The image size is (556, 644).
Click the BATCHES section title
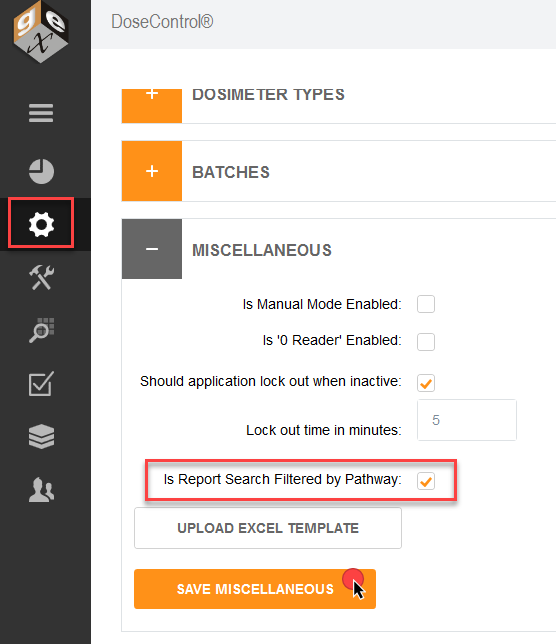point(231,172)
